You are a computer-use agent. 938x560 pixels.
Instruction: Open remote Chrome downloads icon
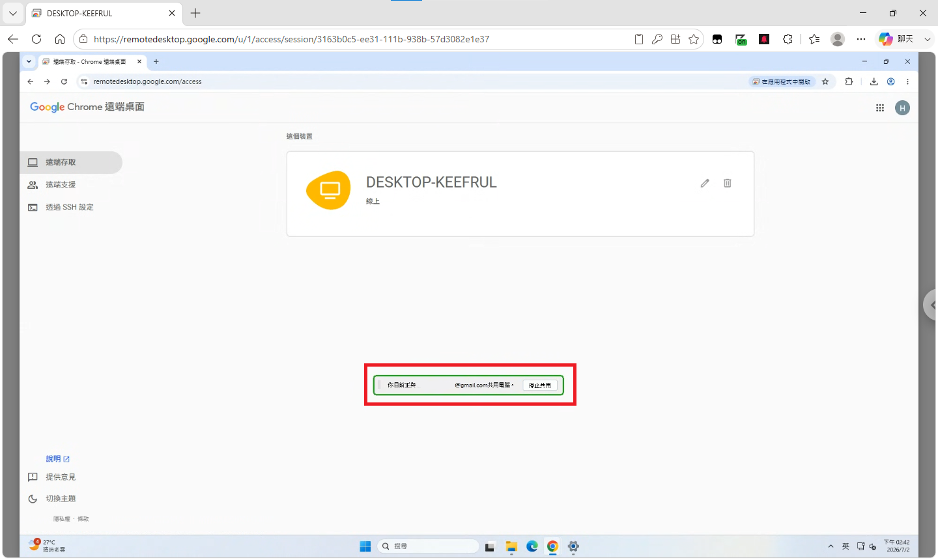click(874, 81)
